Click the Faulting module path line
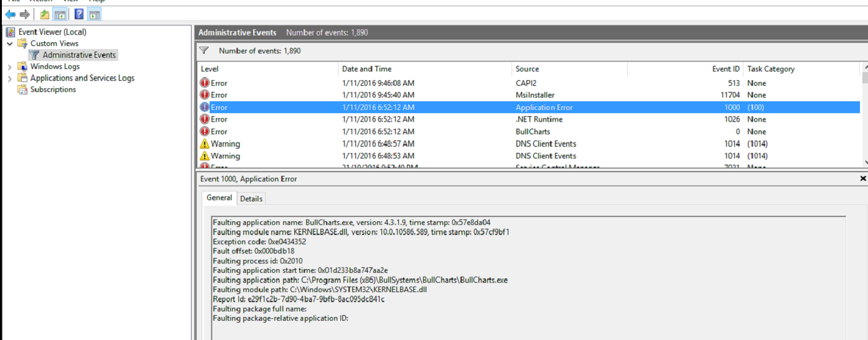This screenshot has width=868, height=340. (320, 290)
